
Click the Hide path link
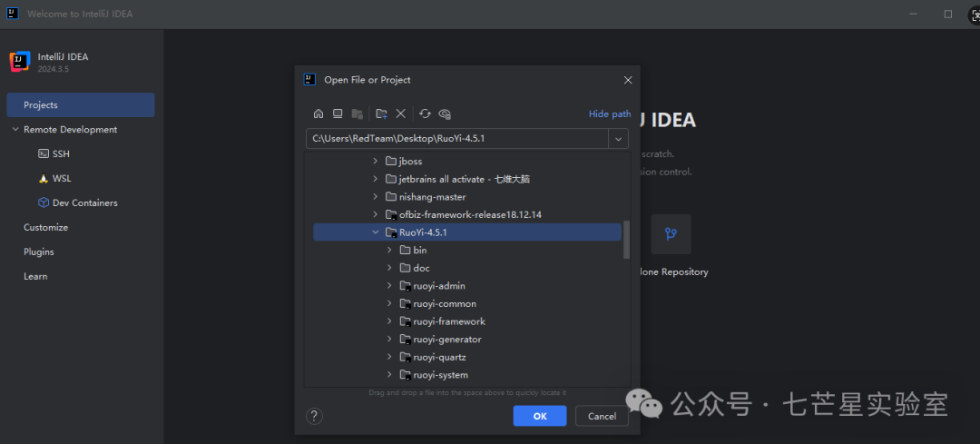(610, 113)
